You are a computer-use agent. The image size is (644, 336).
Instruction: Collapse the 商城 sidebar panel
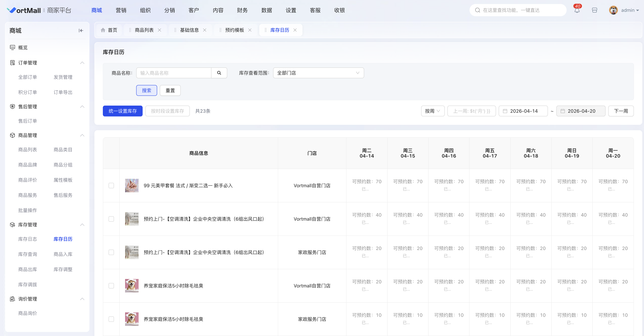pos(81,31)
